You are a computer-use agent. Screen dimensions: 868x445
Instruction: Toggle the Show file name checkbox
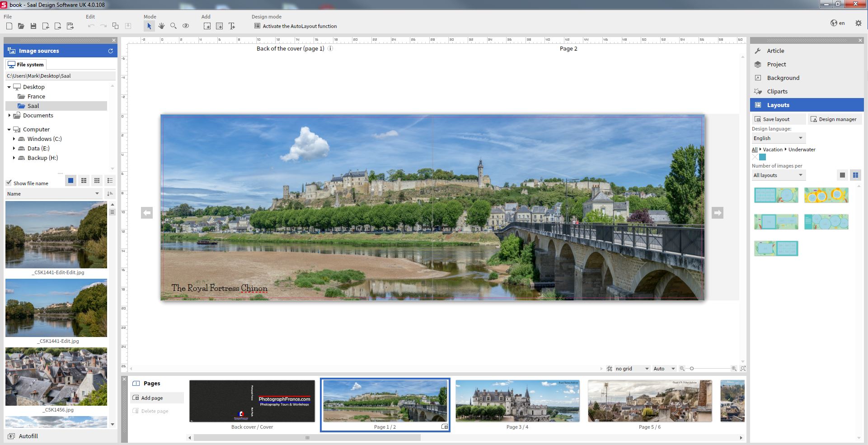coord(9,183)
